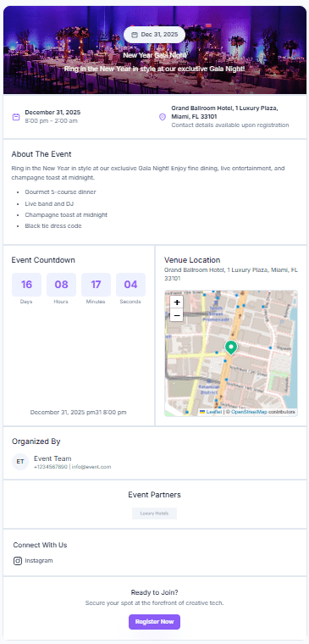Click the "Connect With Us" heading
Image resolution: width=309 pixels, height=644 pixels.
tap(40, 545)
